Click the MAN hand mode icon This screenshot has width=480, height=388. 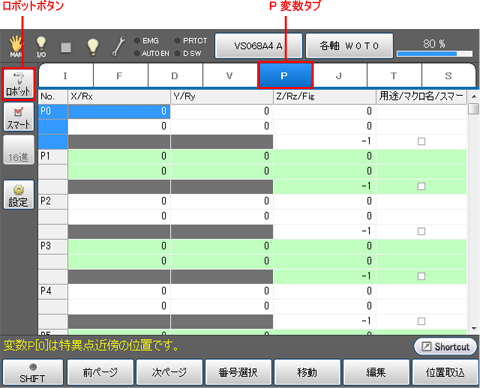coord(15,46)
